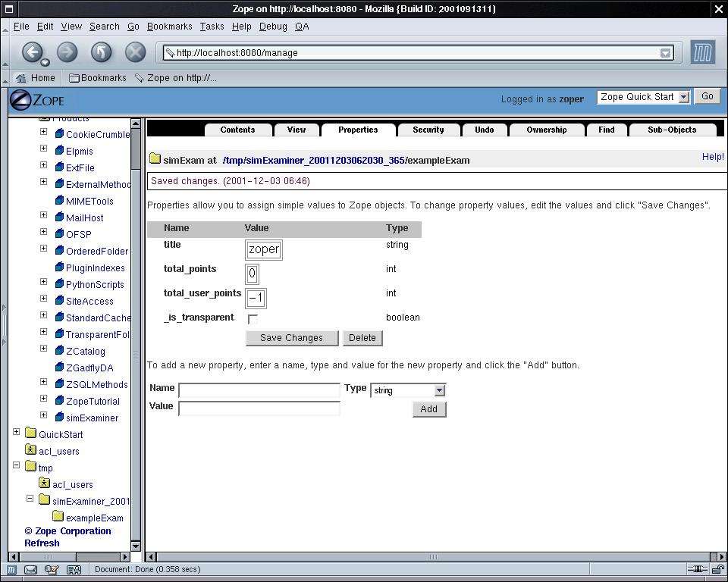Screen dimensions: 728x582
Task: Reload the page with the Reload button
Action: point(101,52)
